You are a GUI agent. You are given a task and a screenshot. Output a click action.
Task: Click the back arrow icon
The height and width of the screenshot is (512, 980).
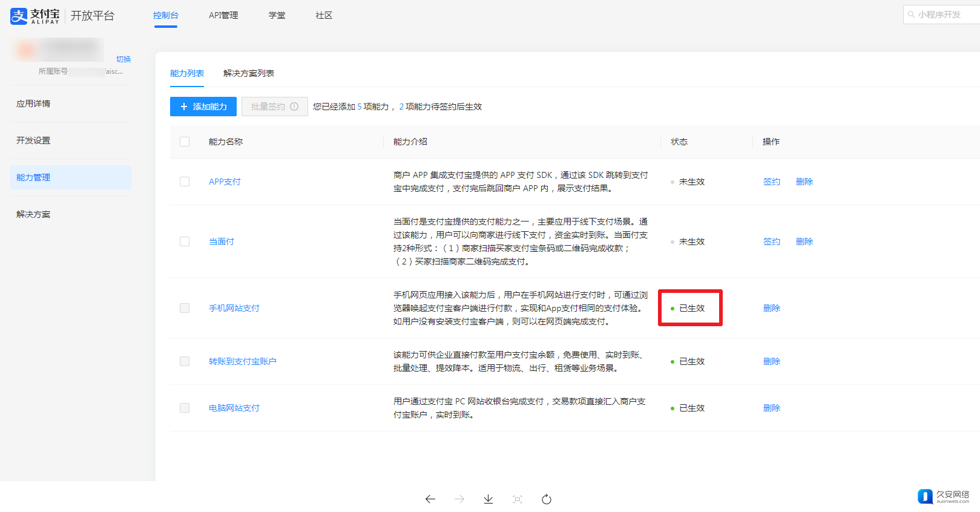tap(430, 499)
